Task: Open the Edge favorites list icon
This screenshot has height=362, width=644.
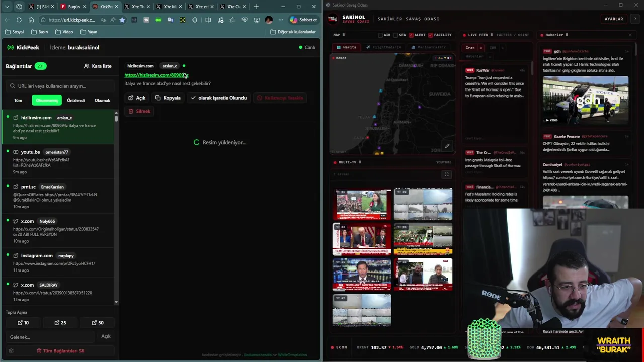Action: [x=232, y=20]
